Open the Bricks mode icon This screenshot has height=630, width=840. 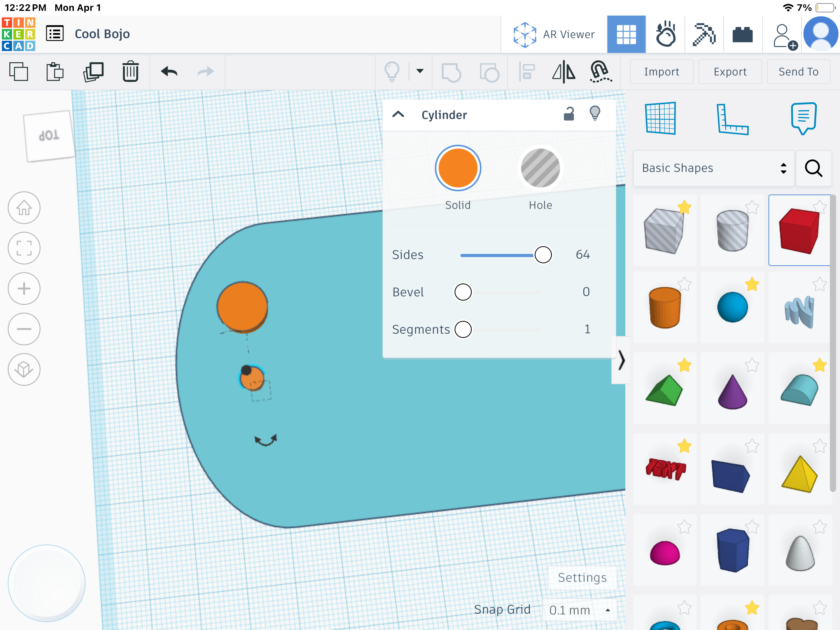click(x=742, y=35)
